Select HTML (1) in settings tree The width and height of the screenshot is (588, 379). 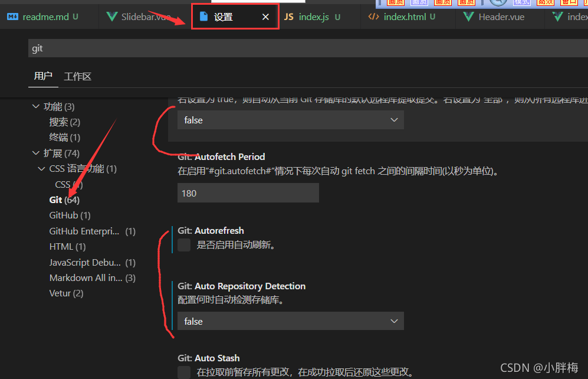tap(67, 247)
